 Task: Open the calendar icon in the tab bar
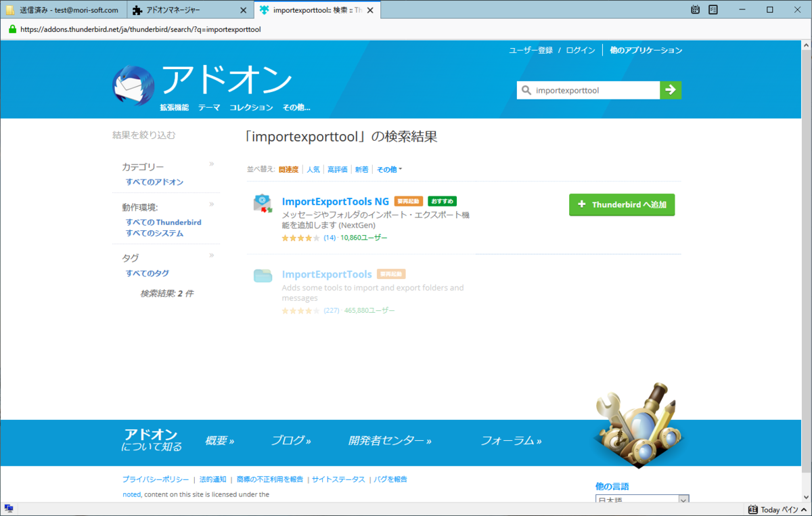pos(696,9)
